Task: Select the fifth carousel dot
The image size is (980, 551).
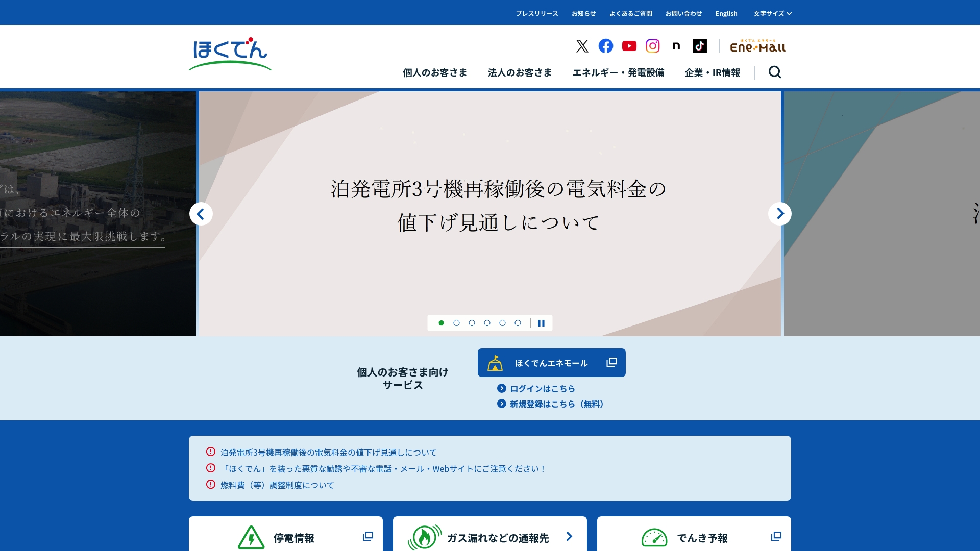Action: point(502,323)
